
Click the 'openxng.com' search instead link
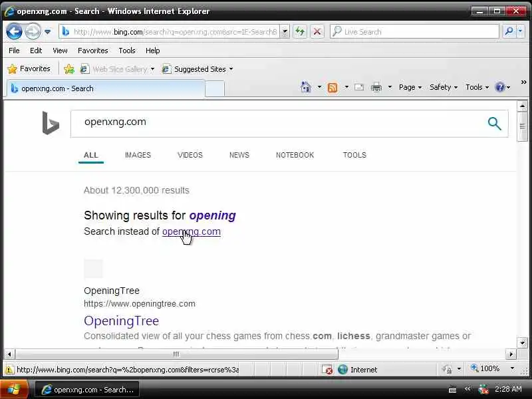pyautogui.click(x=192, y=231)
